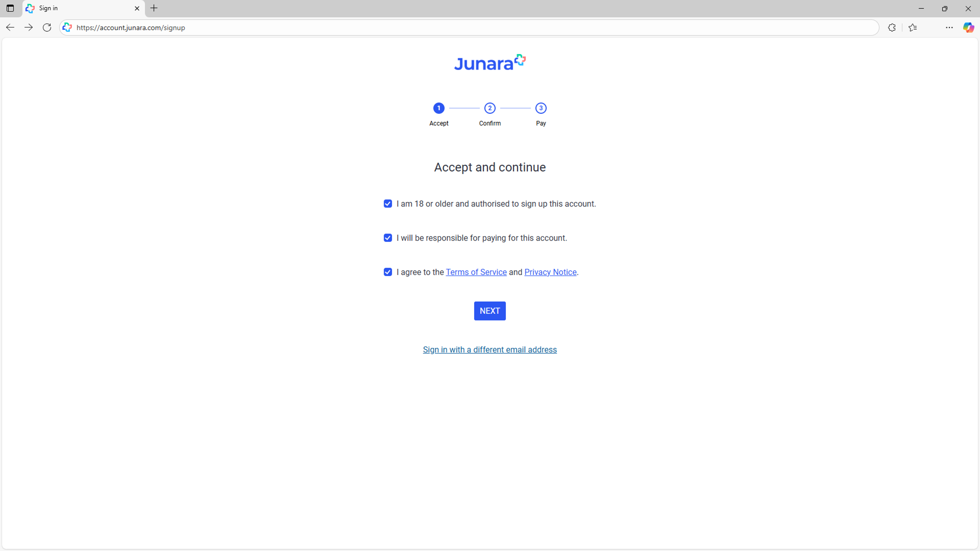Open Settings and more ellipsis menu
Viewport: 980px width, 551px height.
(x=949, y=27)
